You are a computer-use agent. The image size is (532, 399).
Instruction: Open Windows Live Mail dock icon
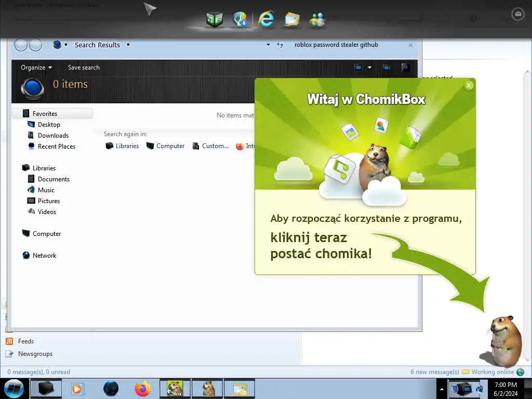292,19
